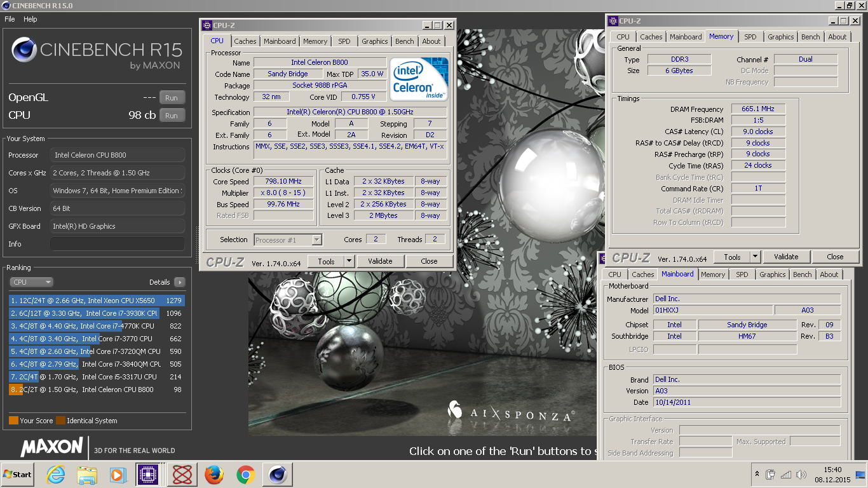Select the Core i7-4770K ranking row
This screenshot has width=868, height=488.
pyautogui.click(x=97, y=326)
